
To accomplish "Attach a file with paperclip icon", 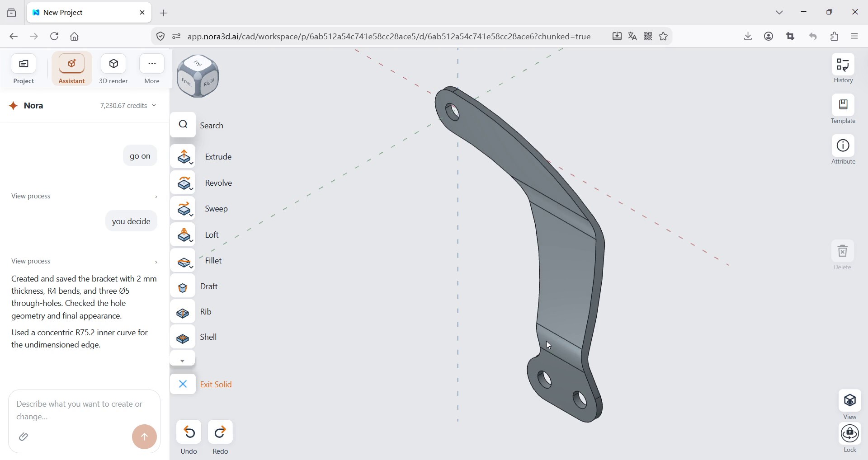I will [x=24, y=437].
